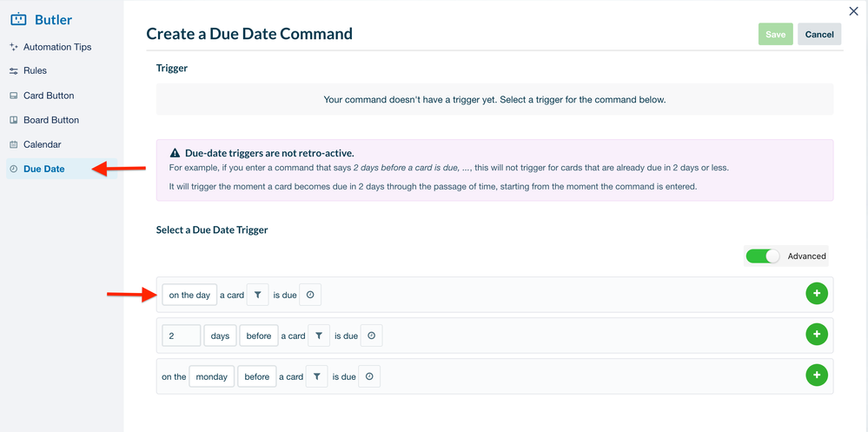Click the clock icon in 'on the day' trigger
Screen dimensions: 868x432
click(x=310, y=296)
